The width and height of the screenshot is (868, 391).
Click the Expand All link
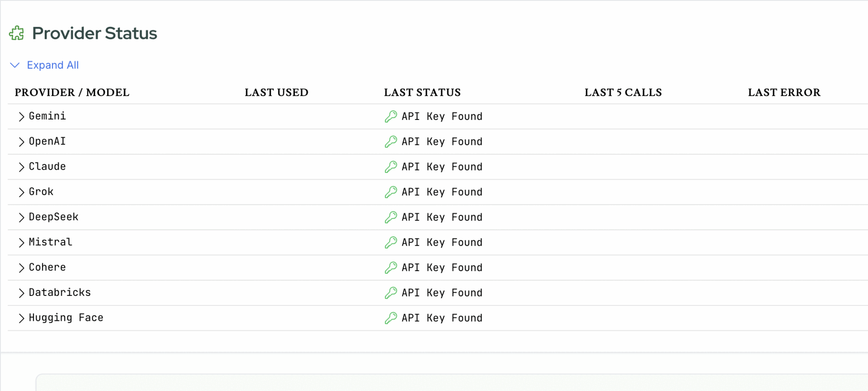pos(53,65)
